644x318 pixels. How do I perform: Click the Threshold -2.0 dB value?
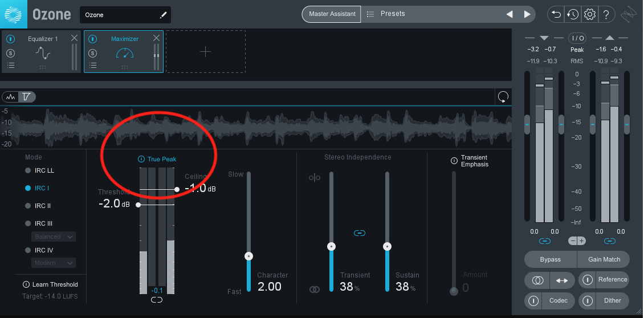114,203
